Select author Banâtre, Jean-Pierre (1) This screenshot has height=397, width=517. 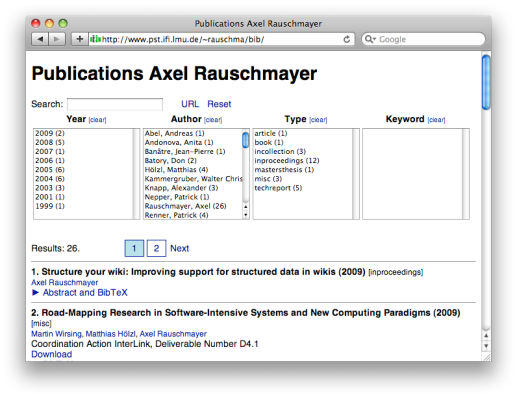tap(185, 151)
